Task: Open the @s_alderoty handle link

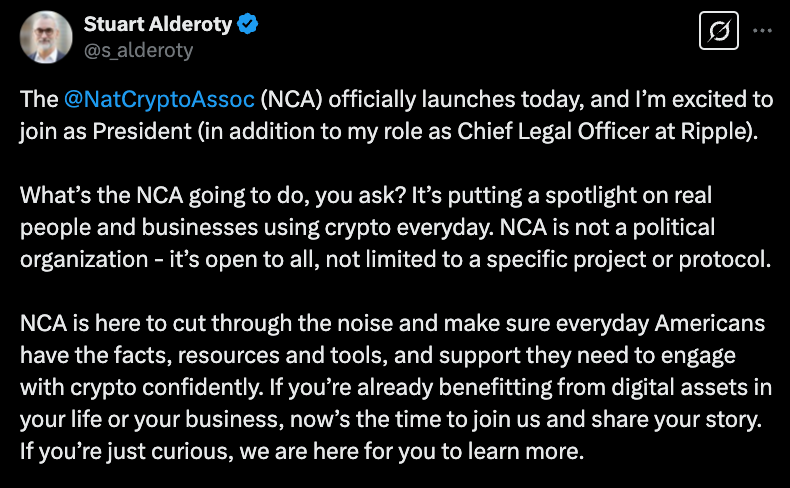Action: tap(138, 50)
